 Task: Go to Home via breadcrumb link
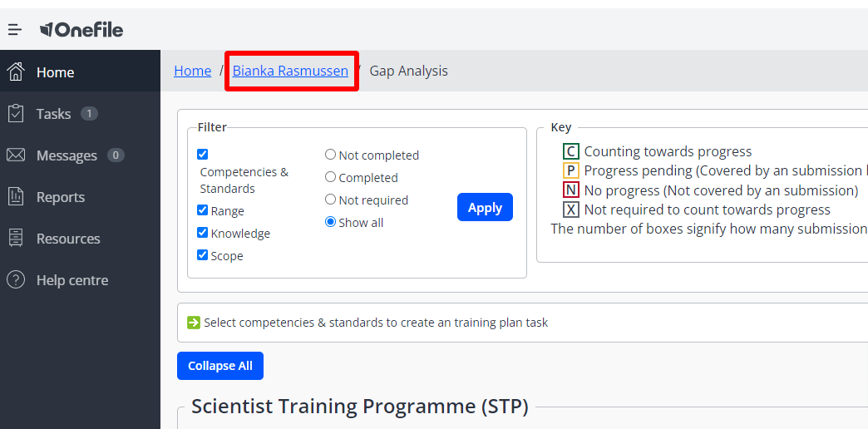pos(193,71)
